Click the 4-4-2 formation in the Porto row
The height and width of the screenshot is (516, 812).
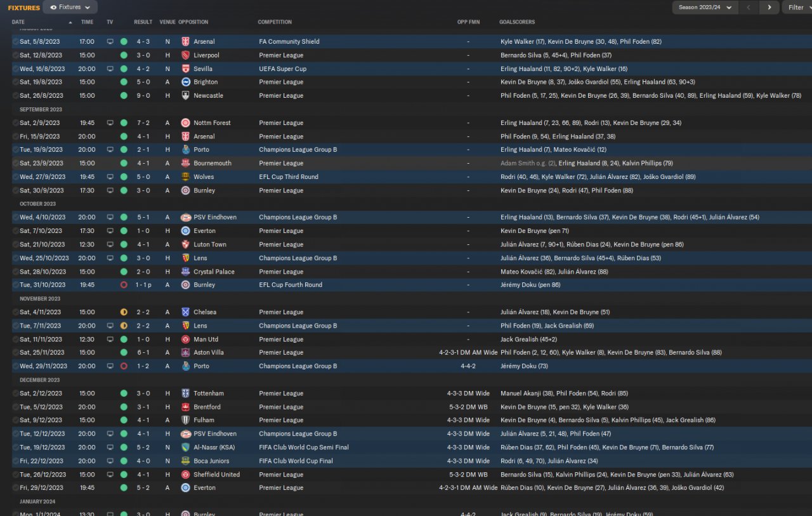468,366
